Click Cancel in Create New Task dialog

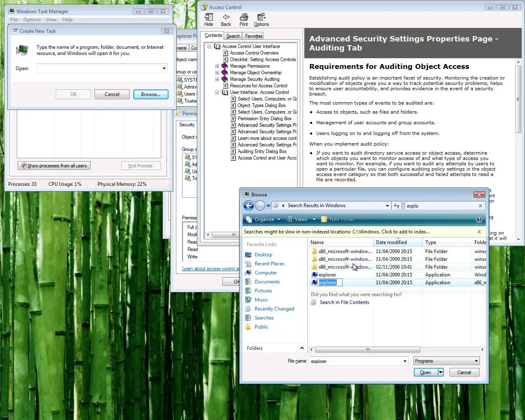[x=112, y=94]
